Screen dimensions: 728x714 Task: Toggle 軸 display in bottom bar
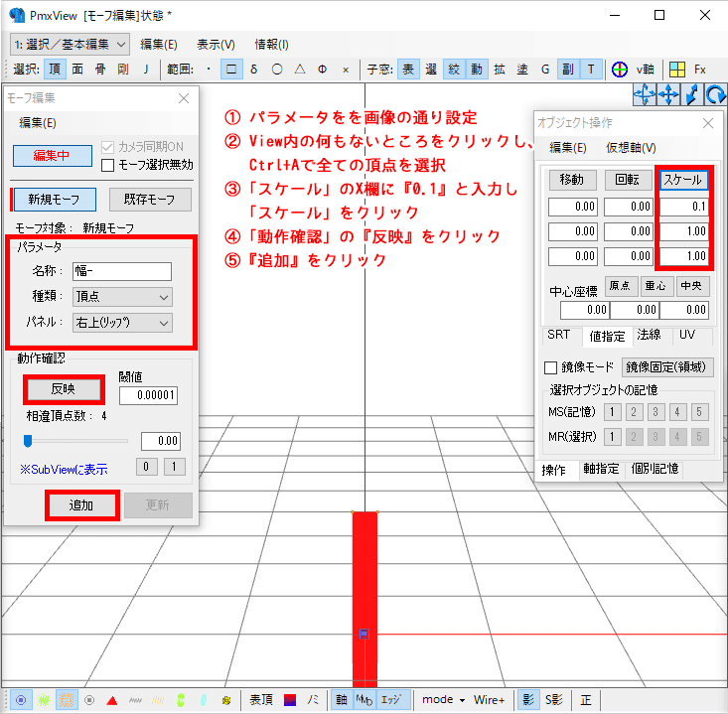coord(342,700)
